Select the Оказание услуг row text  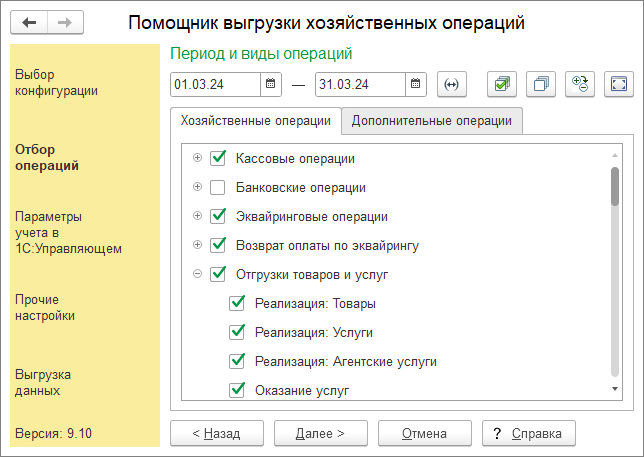click(x=302, y=390)
